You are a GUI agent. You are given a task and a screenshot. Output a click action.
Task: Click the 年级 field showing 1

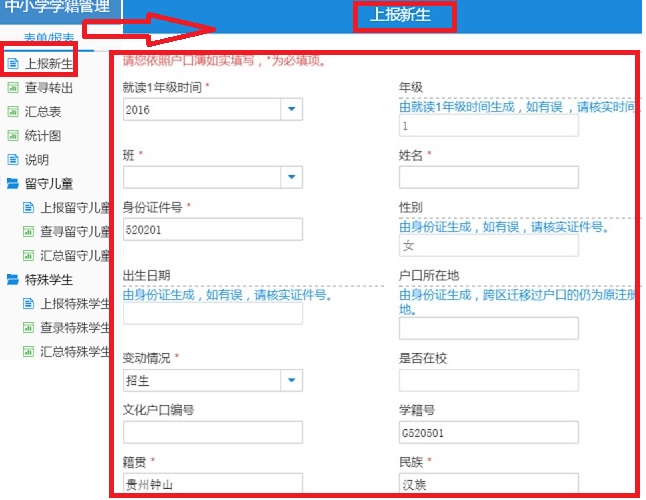(x=489, y=126)
